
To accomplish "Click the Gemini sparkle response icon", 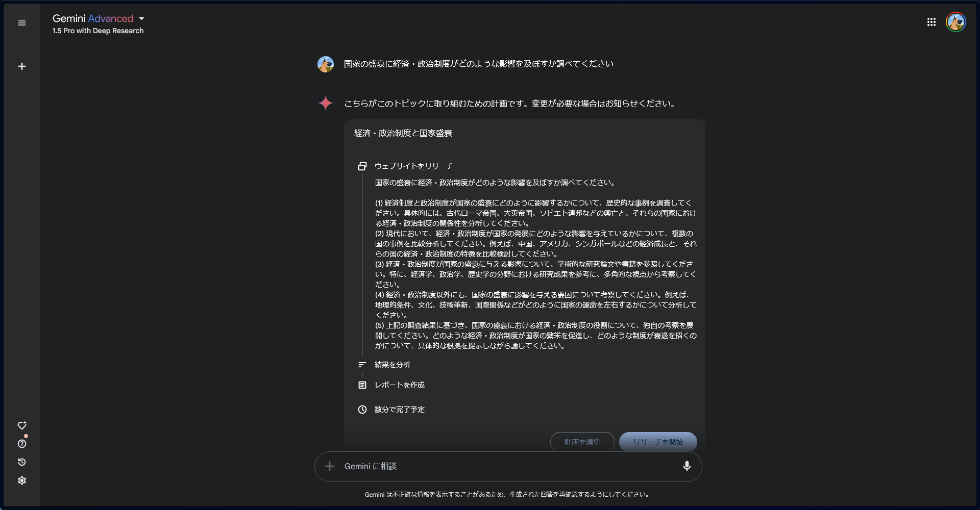I will coord(326,104).
